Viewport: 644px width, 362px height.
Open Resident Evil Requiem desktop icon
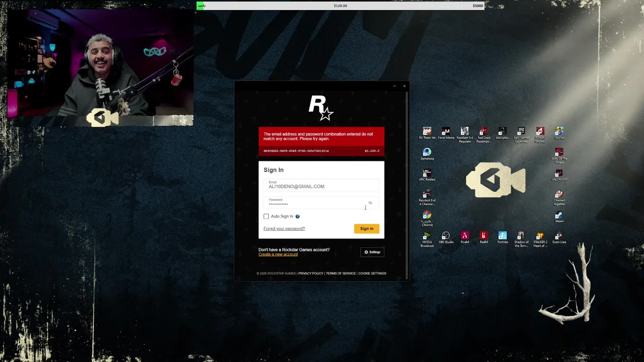465,135
